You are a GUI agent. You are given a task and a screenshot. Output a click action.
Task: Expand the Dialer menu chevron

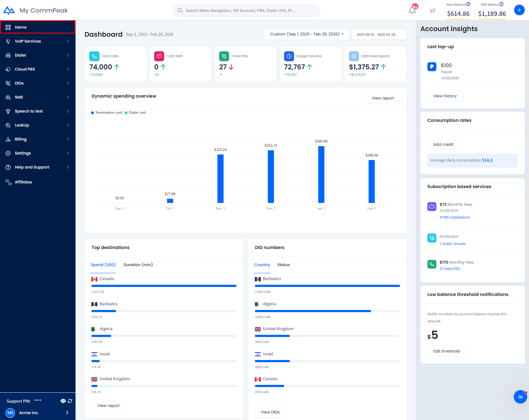pyautogui.click(x=68, y=55)
